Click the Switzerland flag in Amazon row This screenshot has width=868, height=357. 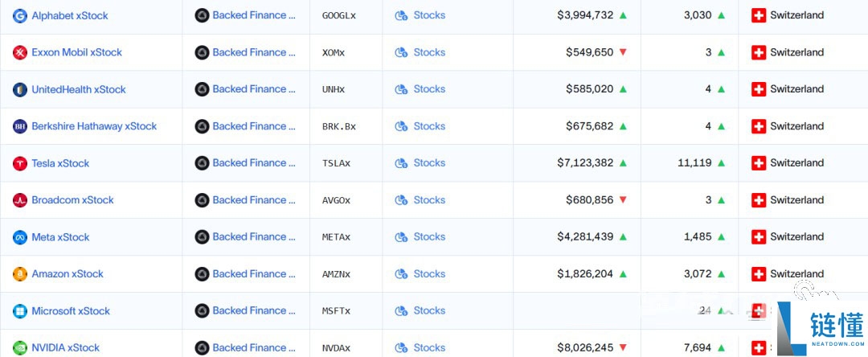[759, 274]
